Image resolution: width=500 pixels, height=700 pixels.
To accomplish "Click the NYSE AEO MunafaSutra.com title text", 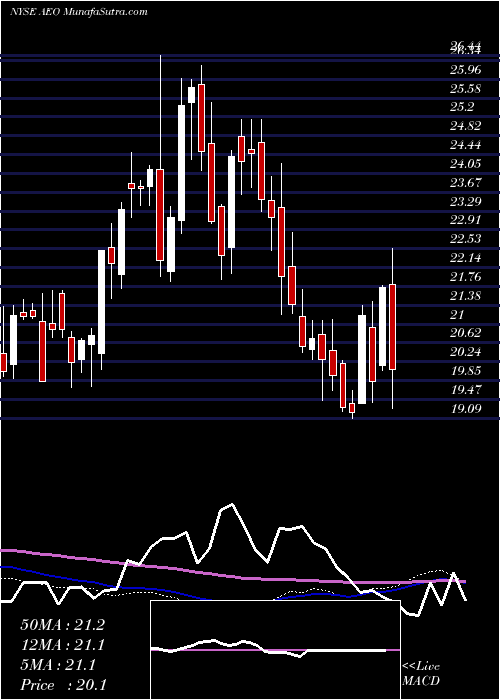I will (79, 12).
